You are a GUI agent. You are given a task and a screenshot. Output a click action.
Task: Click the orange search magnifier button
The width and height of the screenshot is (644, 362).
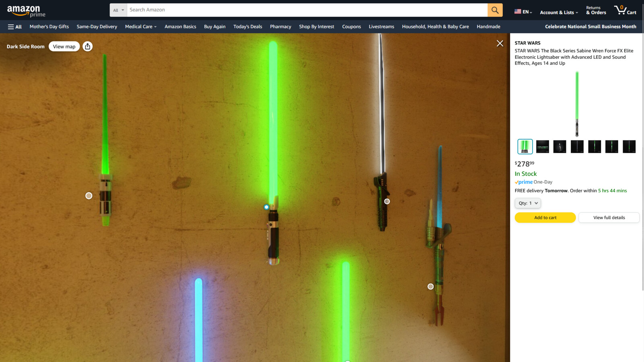(x=495, y=10)
